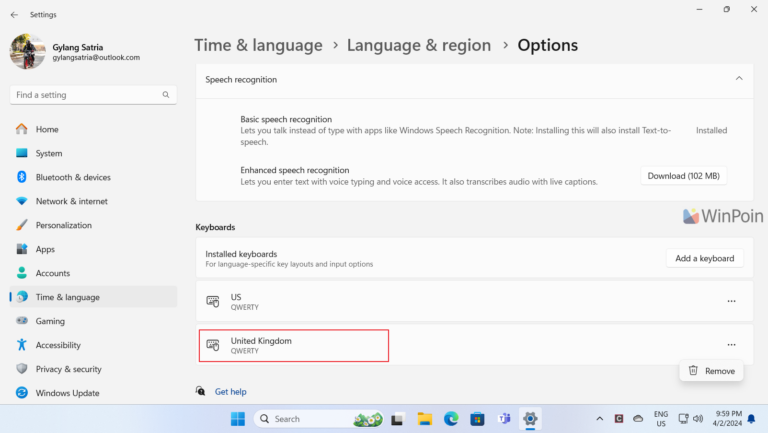Screen dimensions: 768x433
Task: Click the Language & region breadcrumb
Action: 419,45
